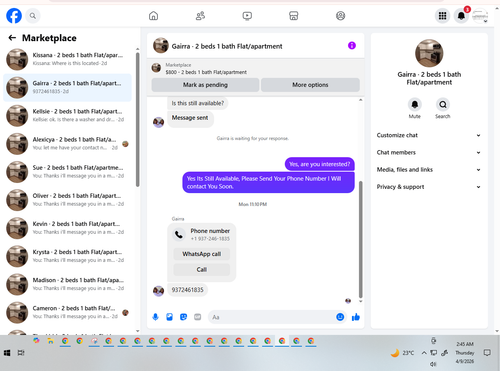Open the Oliver conversation
The height and width of the screenshot is (371, 500).
point(67,200)
